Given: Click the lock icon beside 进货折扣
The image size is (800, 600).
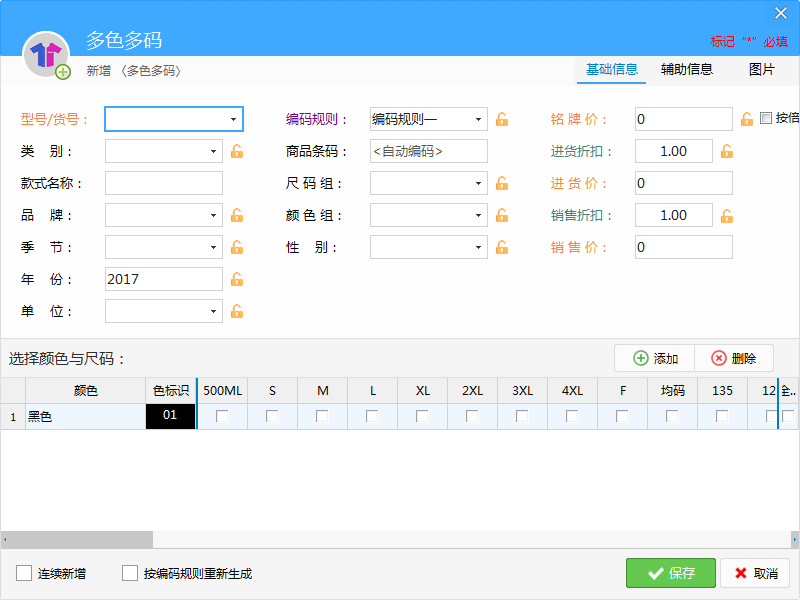Looking at the screenshot, I should point(727,152).
